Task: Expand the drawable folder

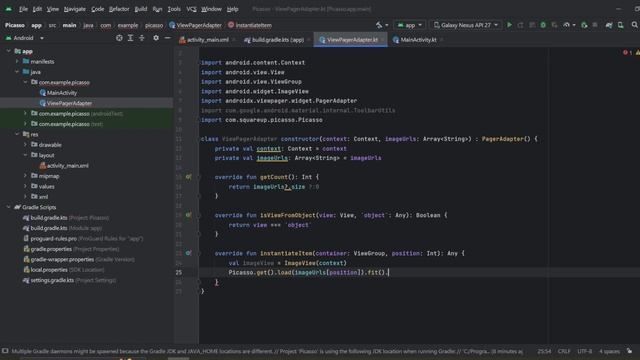Action: [25, 145]
